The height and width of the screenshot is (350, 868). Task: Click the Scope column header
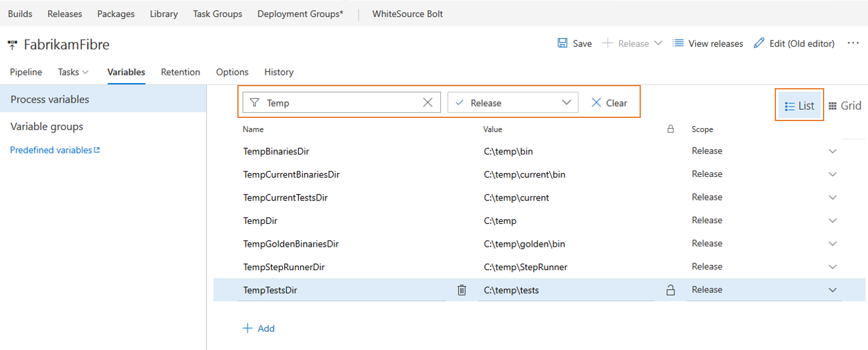click(702, 129)
